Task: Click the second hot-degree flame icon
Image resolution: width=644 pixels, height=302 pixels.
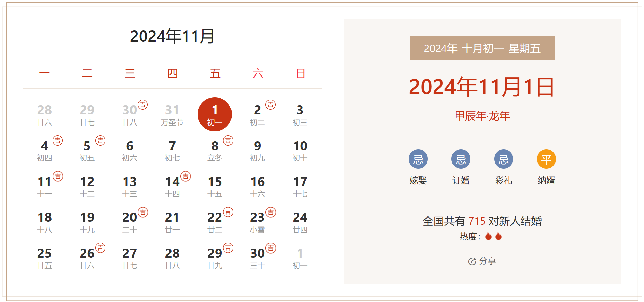Action: coord(498,236)
